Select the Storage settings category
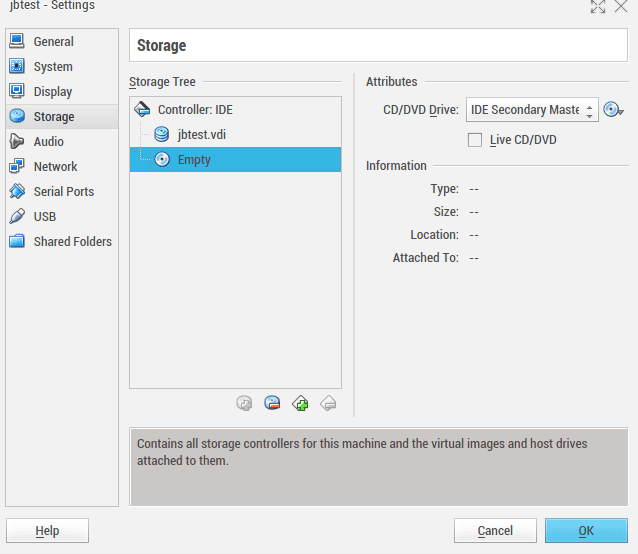 [x=62, y=116]
